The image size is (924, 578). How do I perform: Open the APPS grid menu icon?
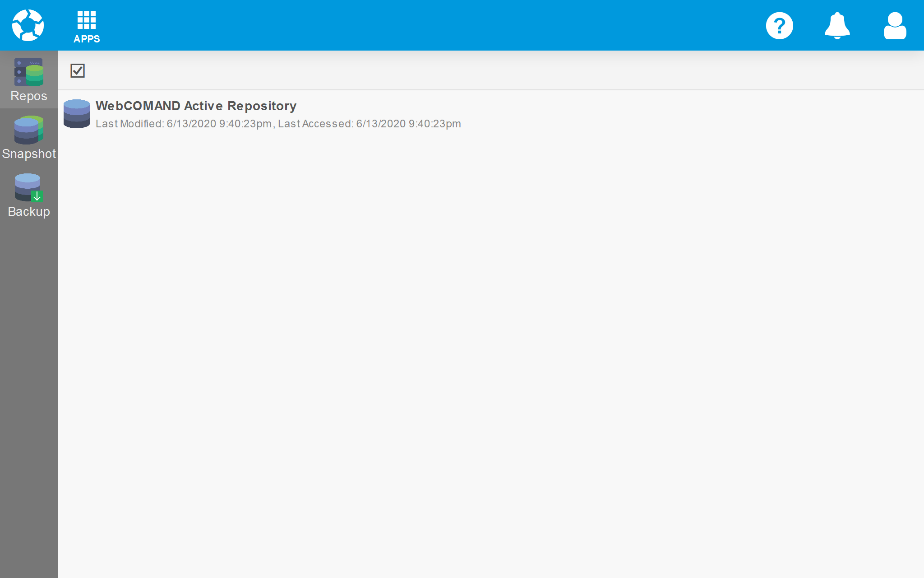pos(86,20)
